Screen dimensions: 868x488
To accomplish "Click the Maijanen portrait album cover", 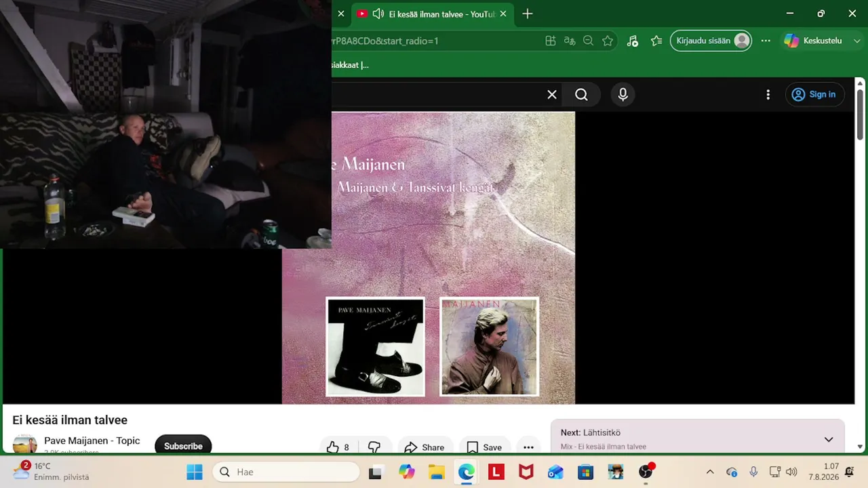I will click(489, 347).
